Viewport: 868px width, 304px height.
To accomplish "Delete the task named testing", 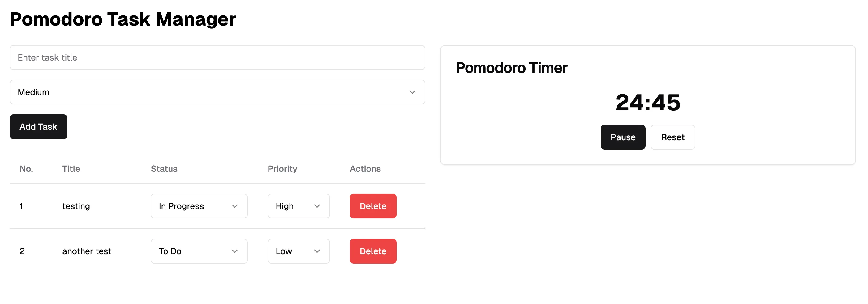I will (373, 206).
